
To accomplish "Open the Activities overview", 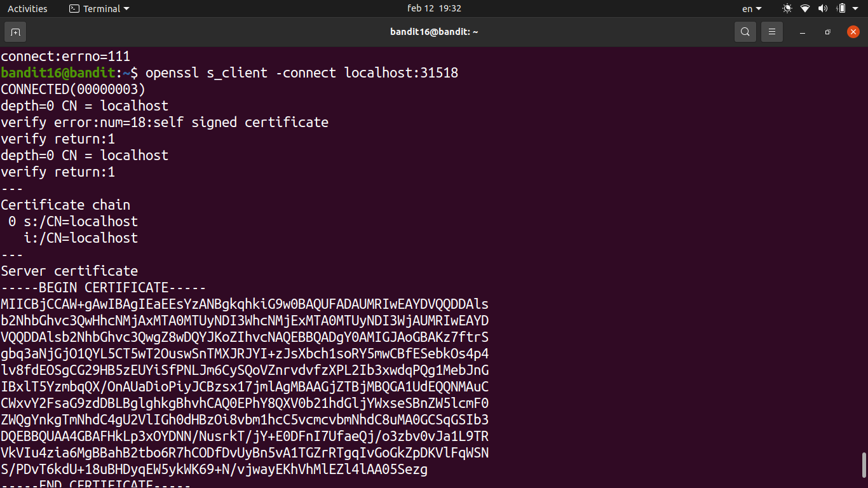I will pos(27,9).
